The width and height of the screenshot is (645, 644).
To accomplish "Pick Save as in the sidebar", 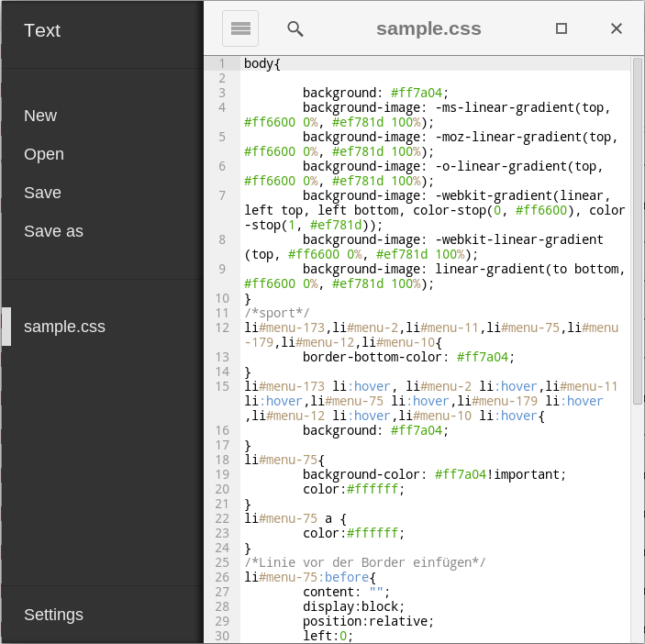I will pos(53,231).
